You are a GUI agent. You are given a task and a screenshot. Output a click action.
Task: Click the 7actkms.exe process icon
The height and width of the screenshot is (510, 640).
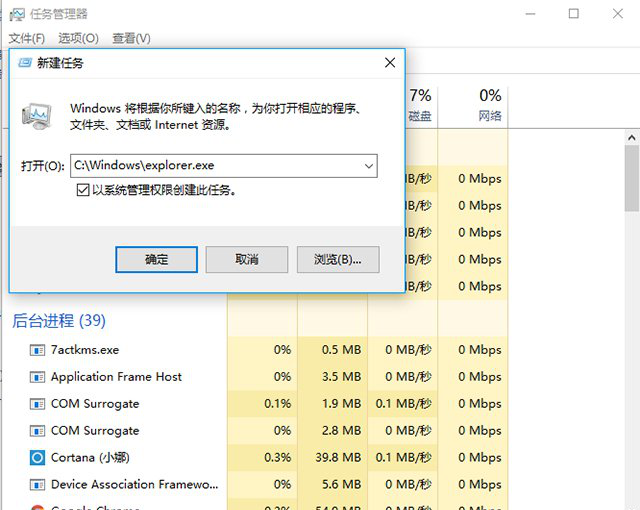coord(38,350)
